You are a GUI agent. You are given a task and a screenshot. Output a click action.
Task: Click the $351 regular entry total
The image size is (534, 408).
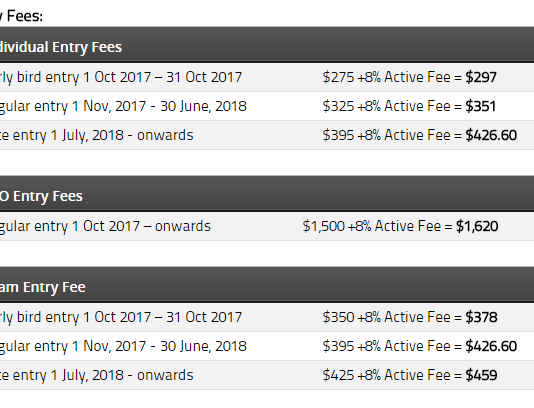[481, 106]
